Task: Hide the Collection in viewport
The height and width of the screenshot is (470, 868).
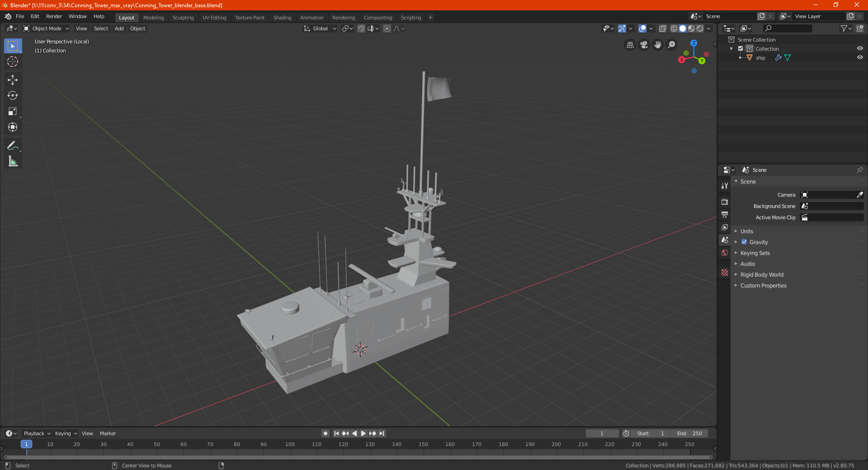Action: coord(860,48)
